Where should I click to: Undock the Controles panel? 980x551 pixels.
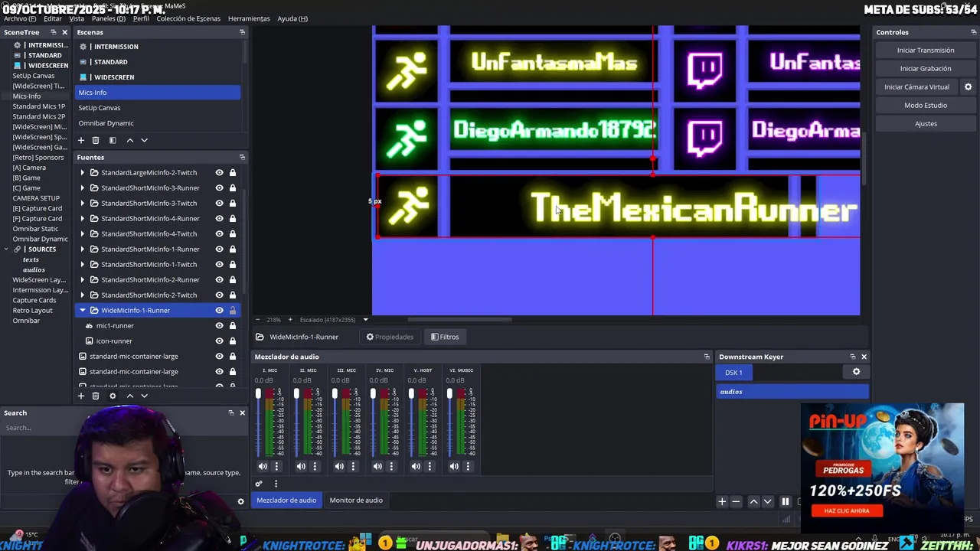coord(973,32)
